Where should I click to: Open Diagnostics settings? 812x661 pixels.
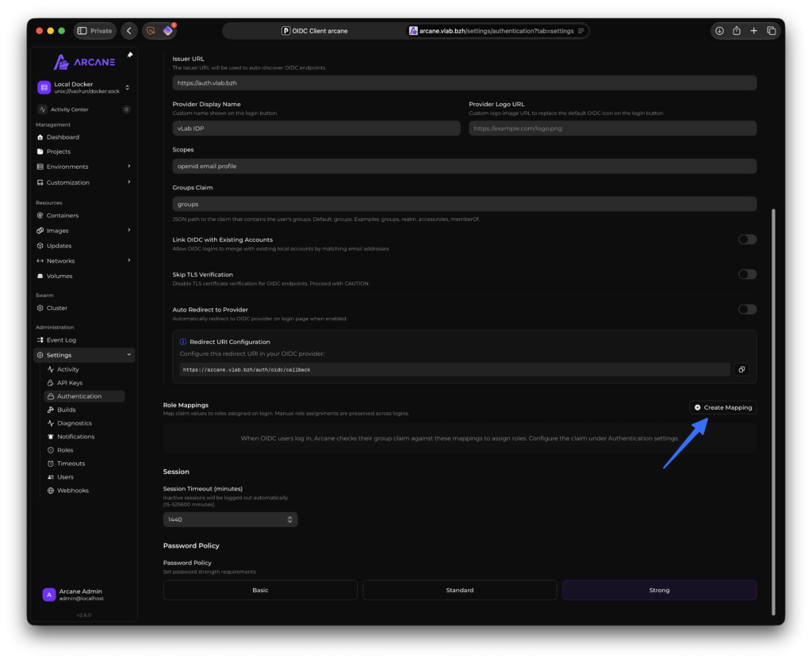tap(74, 423)
